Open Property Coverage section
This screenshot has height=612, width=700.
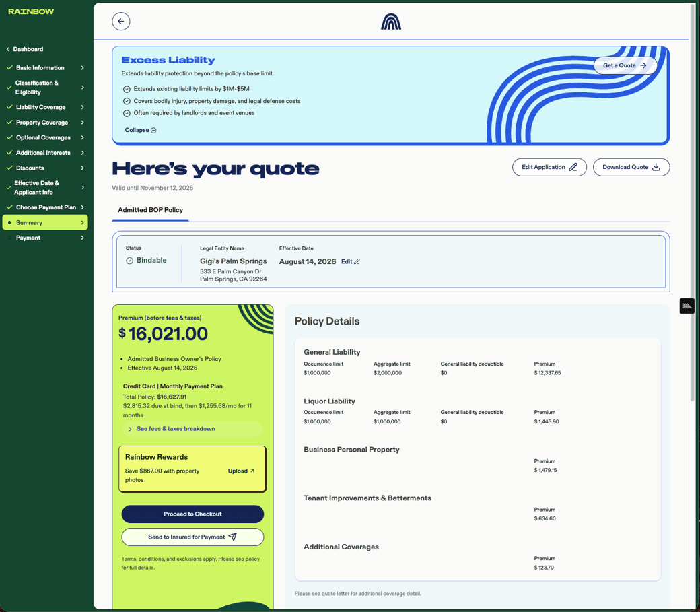[x=45, y=123]
